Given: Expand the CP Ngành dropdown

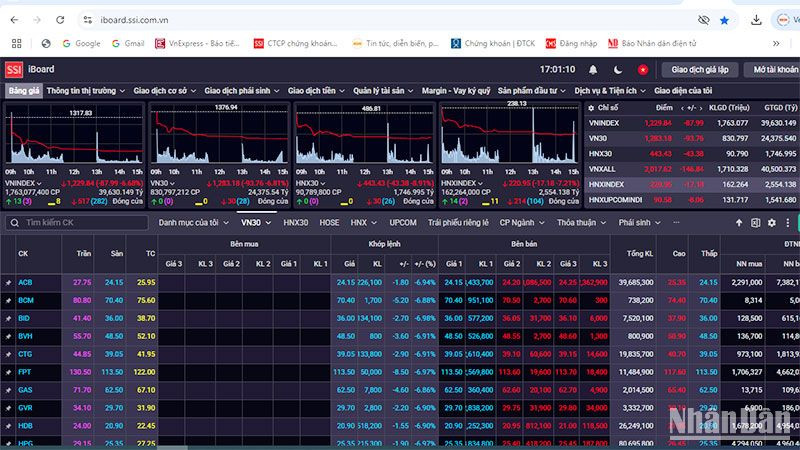Looking at the screenshot, I should [x=523, y=222].
